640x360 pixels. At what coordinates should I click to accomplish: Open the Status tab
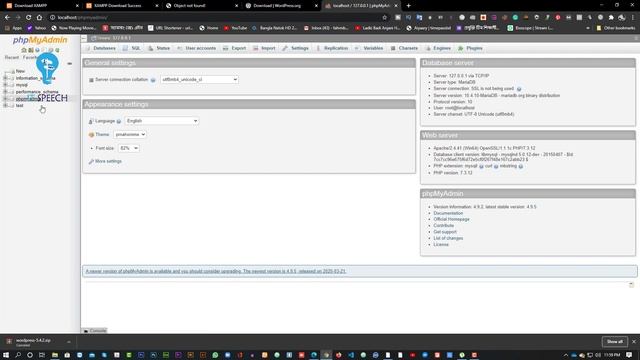(x=159, y=48)
